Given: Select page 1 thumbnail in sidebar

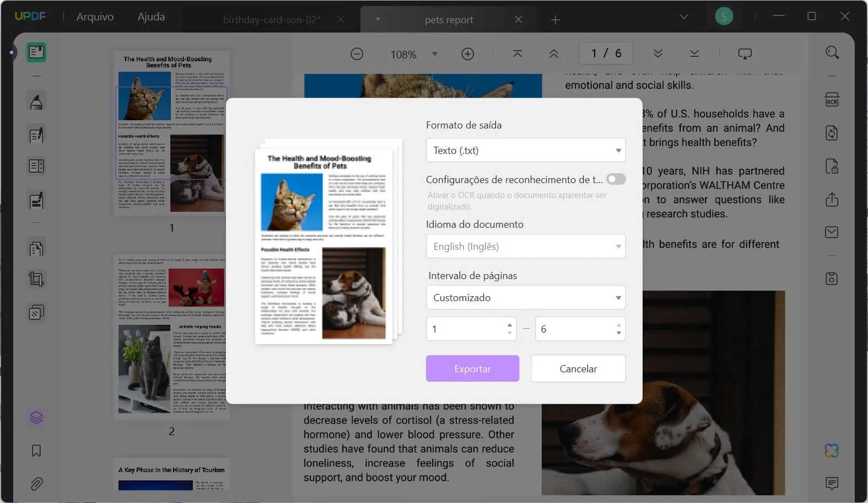Looking at the screenshot, I should tap(171, 133).
